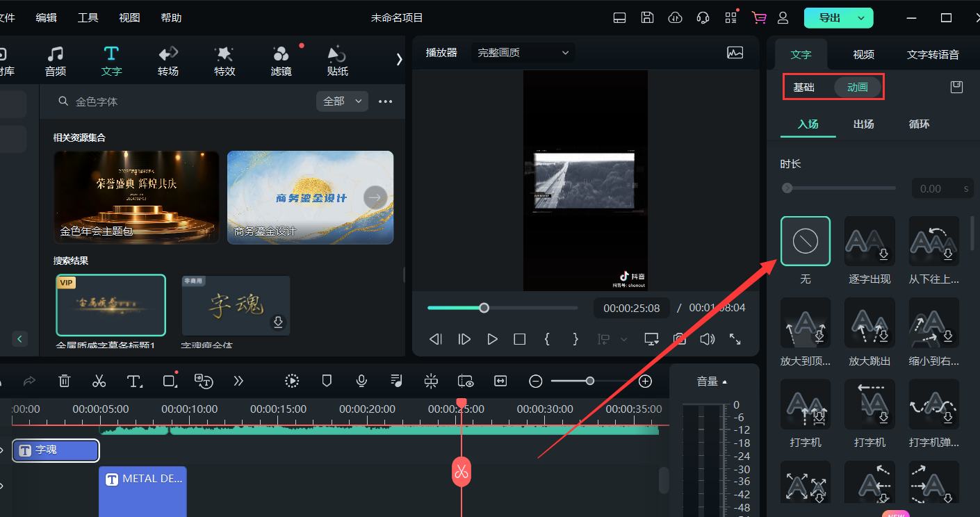Open the dropdown arrow beside 导出

(x=862, y=18)
